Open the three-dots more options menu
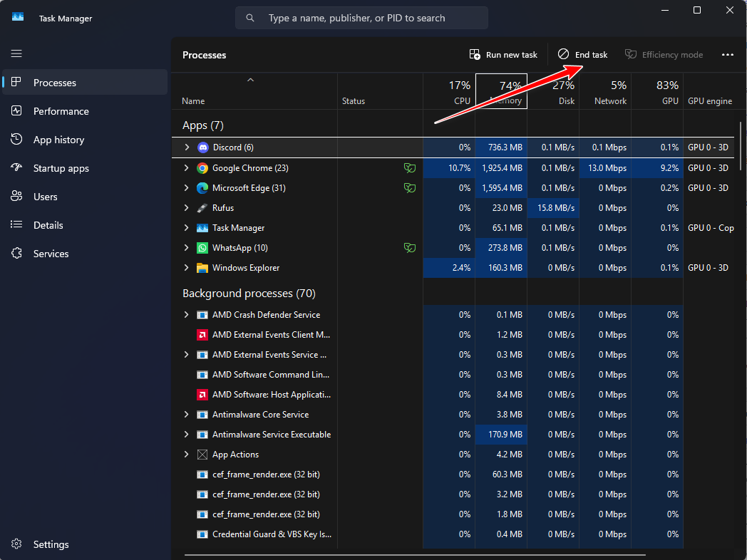The width and height of the screenshot is (747, 560). coord(727,55)
